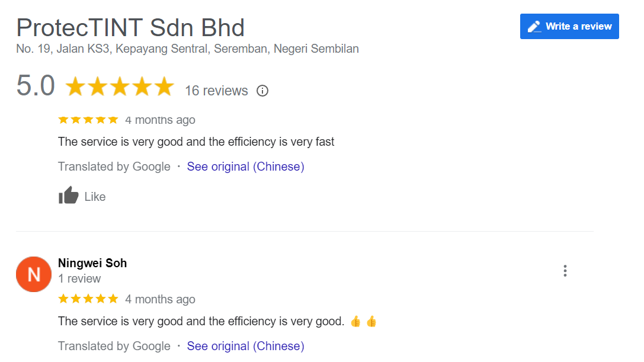
Task: Open the 16 reviews link
Action: click(x=216, y=91)
